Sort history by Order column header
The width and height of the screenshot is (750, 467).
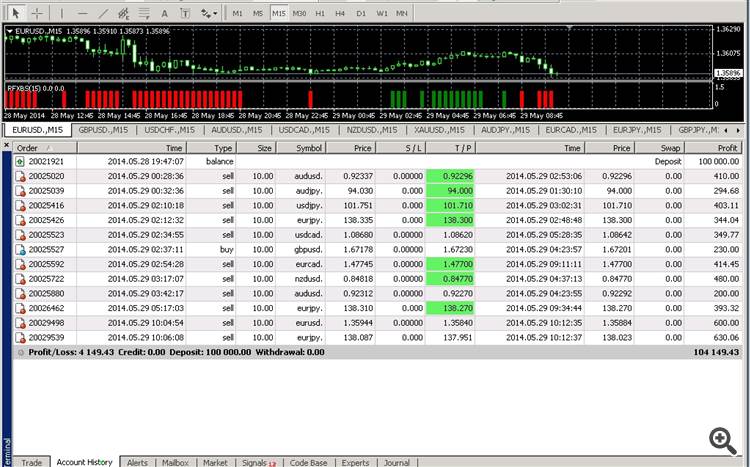coord(44,148)
